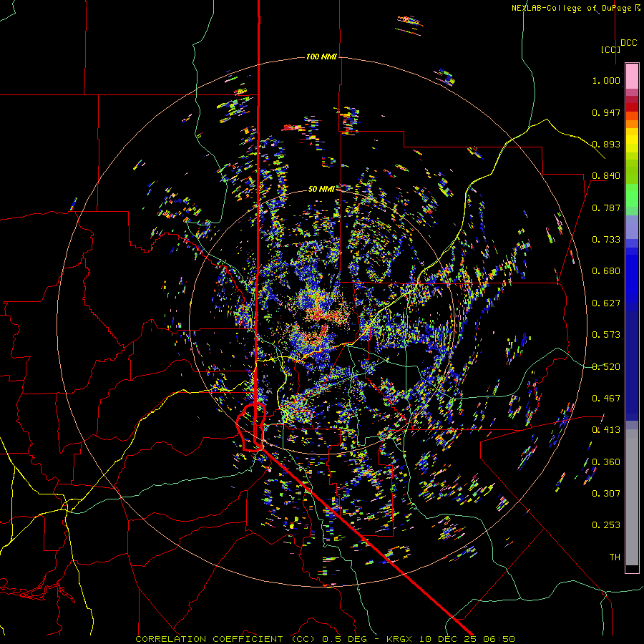Image resolution: width=644 pixels, height=644 pixels.
Task: Select the 0.253 legend value
Action: [606, 525]
